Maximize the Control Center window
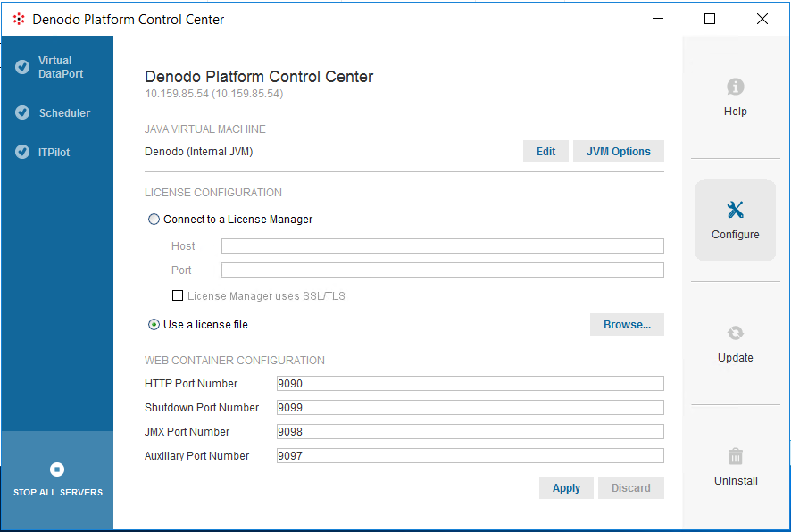The width and height of the screenshot is (791, 532). pyautogui.click(x=709, y=19)
